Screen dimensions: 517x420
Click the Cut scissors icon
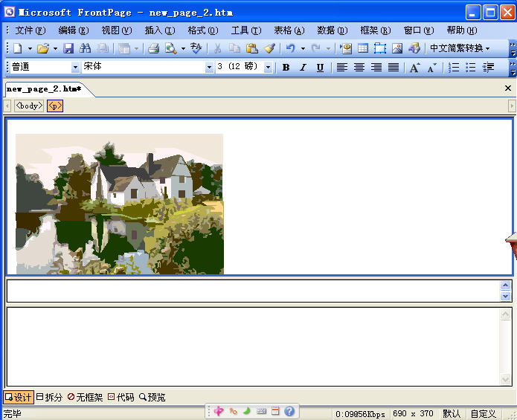(x=218, y=48)
